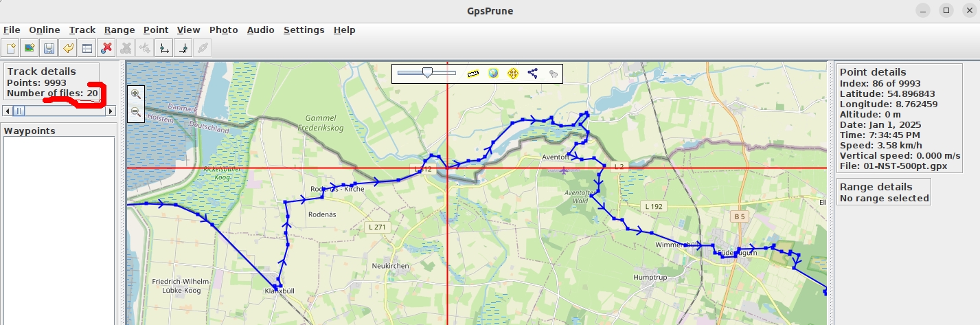
Task: Zoom out on the map
Action: (x=136, y=111)
